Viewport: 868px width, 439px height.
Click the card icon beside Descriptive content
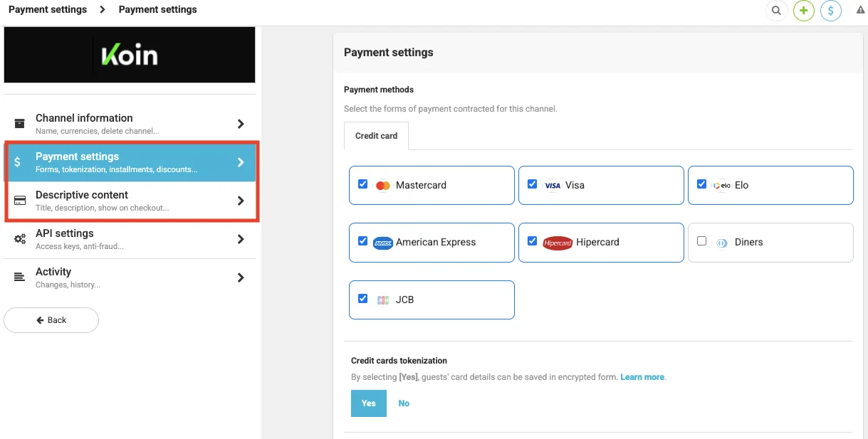tap(20, 200)
